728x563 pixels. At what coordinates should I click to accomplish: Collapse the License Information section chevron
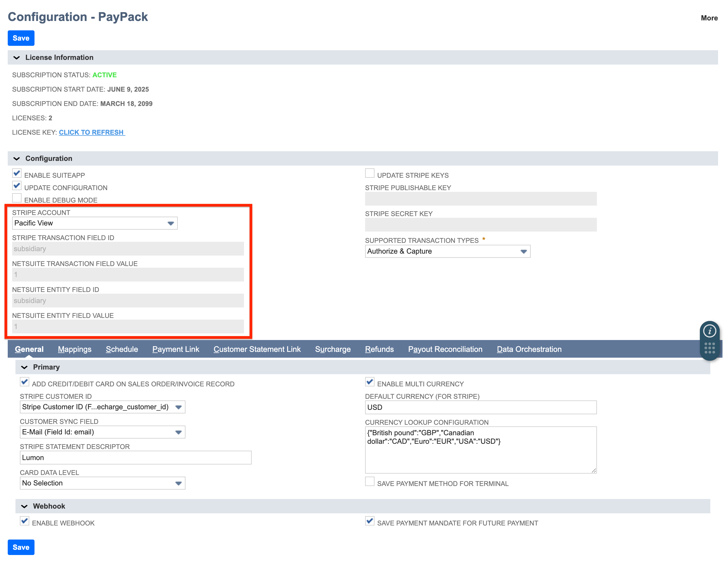click(16, 58)
